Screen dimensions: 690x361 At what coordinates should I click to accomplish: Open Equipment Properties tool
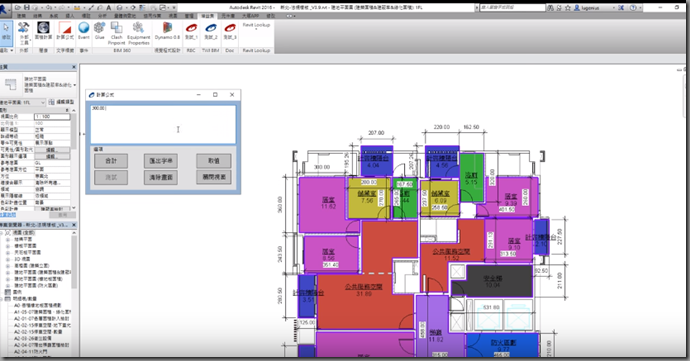click(x=139, y=33)
